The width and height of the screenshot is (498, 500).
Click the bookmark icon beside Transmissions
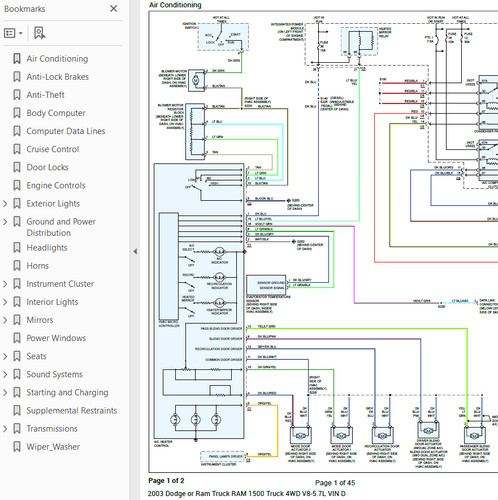pyautogui.click(x=17, y=428)
